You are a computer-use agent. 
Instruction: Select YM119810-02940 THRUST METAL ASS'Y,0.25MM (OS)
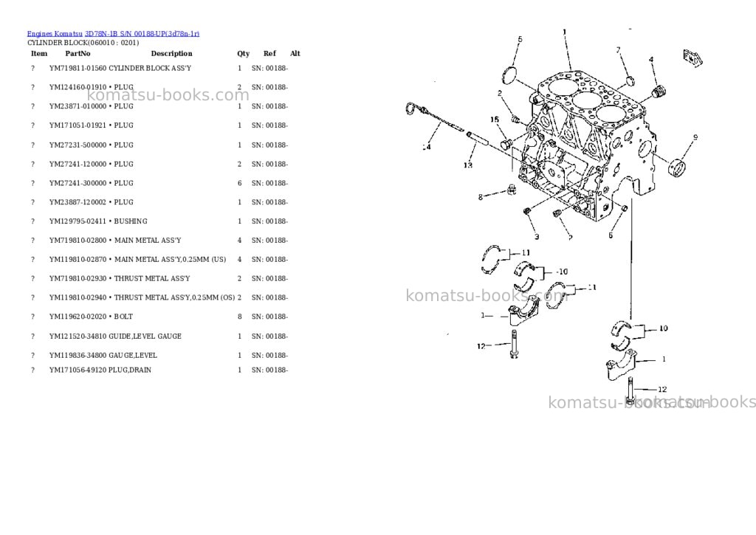[x=142, y=297]
